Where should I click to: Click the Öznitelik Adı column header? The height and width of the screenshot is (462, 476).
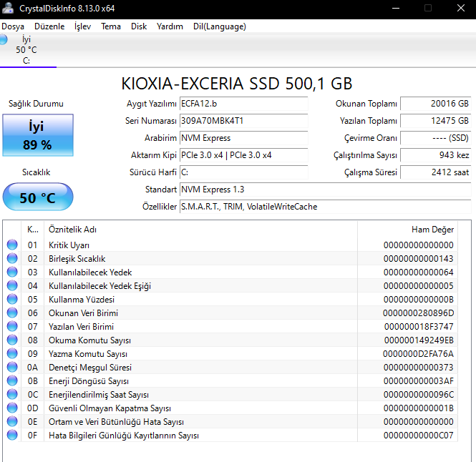coord(200,230)
